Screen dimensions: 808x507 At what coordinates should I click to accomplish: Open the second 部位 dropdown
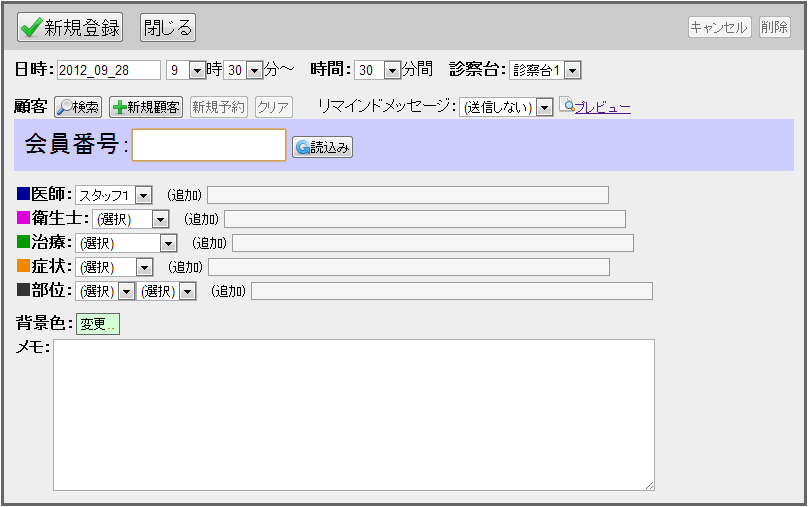(x=166, y=292)
